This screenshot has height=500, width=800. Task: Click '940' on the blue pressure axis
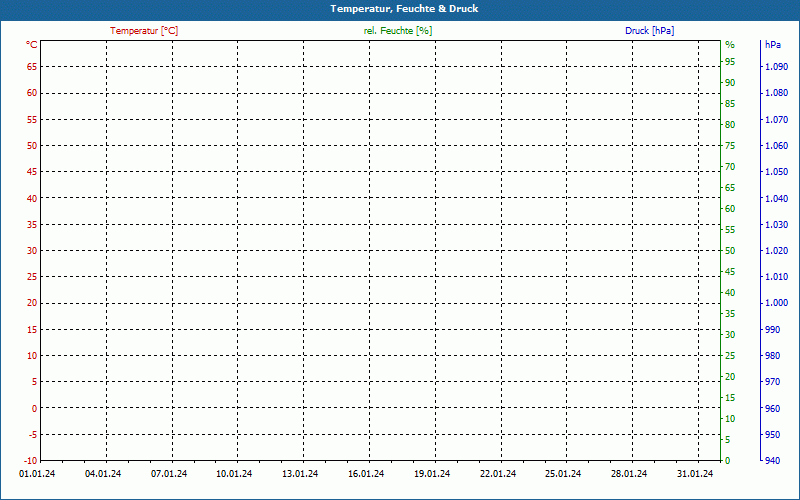(772, 461)
